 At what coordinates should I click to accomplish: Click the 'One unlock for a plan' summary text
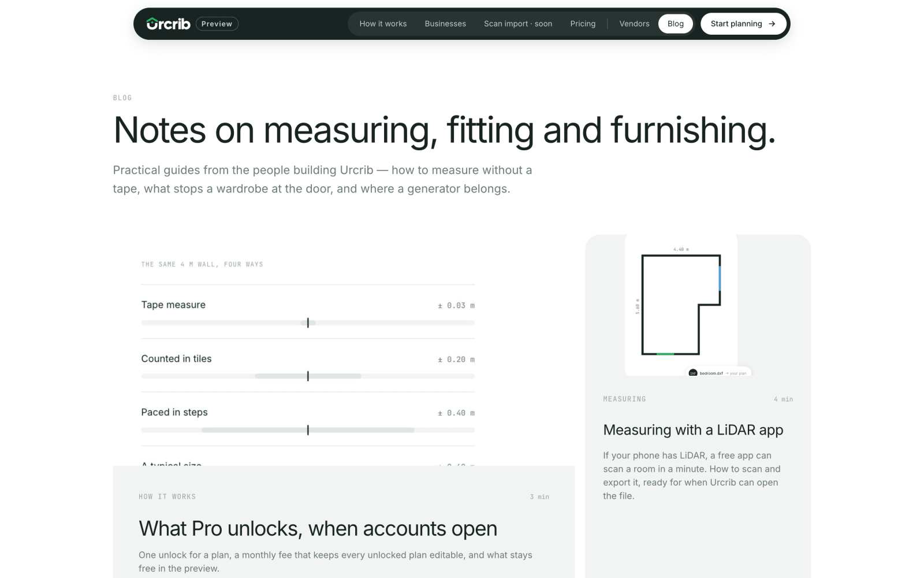tap(336, 561)
